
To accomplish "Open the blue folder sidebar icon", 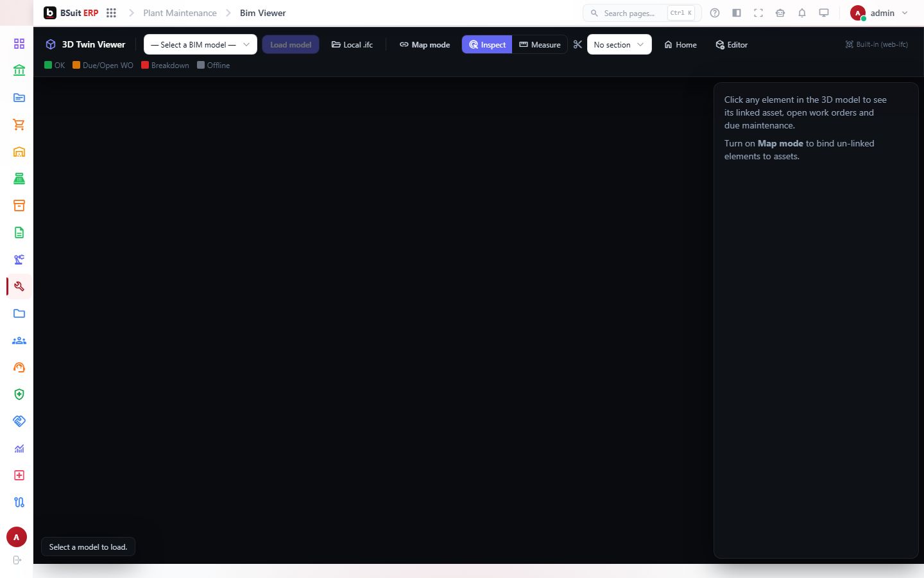I will click(19, 313).
